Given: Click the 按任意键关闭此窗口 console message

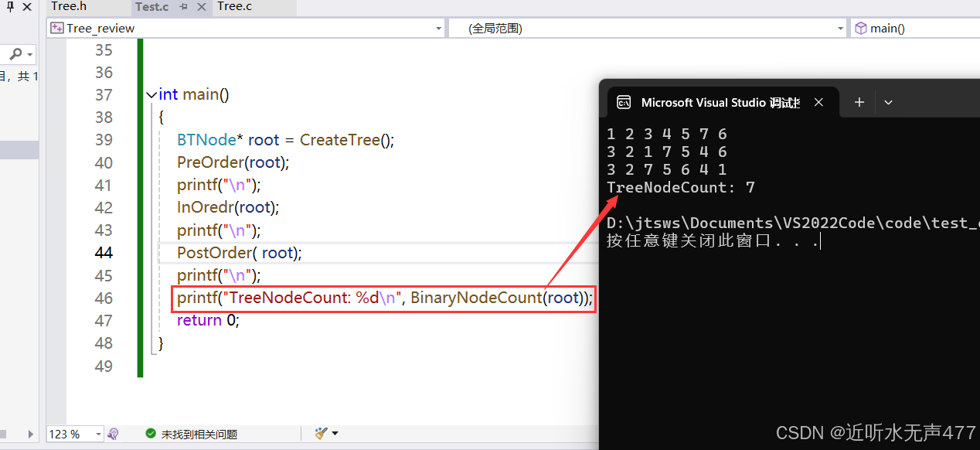Looking at the screenshot, I should click(x=713, y=241).
